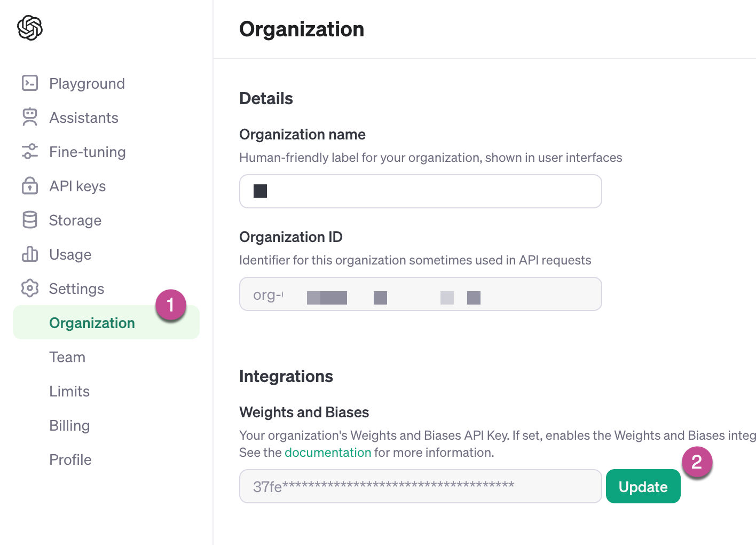Click the Storage database icon
This screenshot has width=756, height=545.
pyautogui.click(x=30, y=220)
